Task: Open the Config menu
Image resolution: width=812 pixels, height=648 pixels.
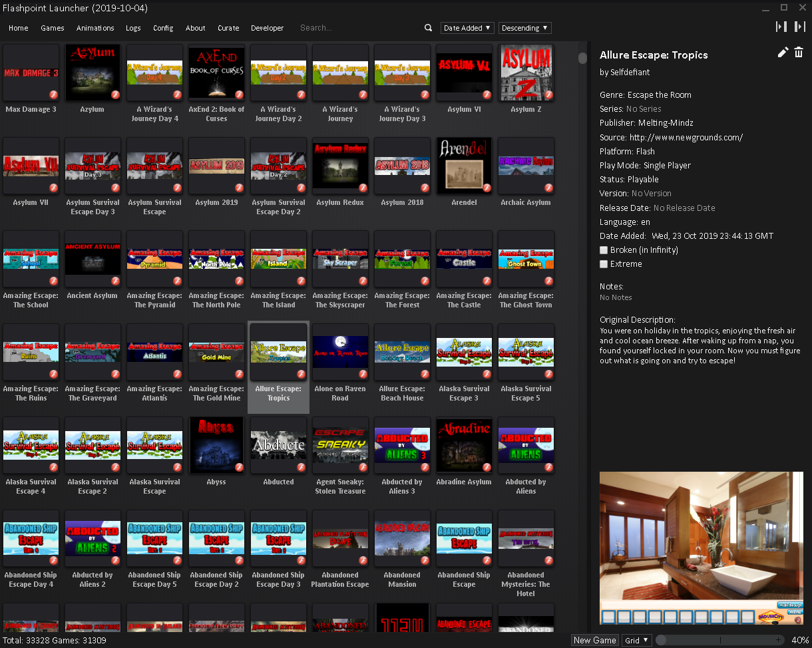Action: click(x=163, y=28)
